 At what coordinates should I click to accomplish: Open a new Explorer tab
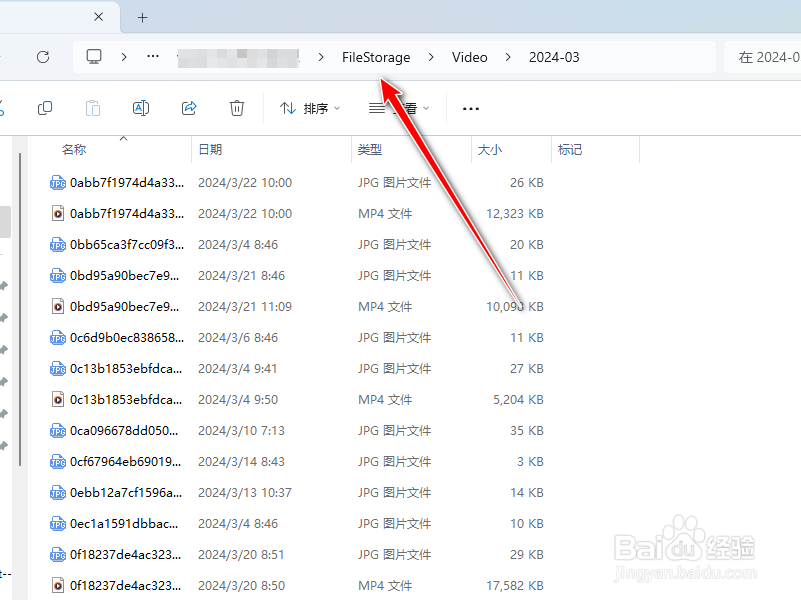click(x=143, y=18)
